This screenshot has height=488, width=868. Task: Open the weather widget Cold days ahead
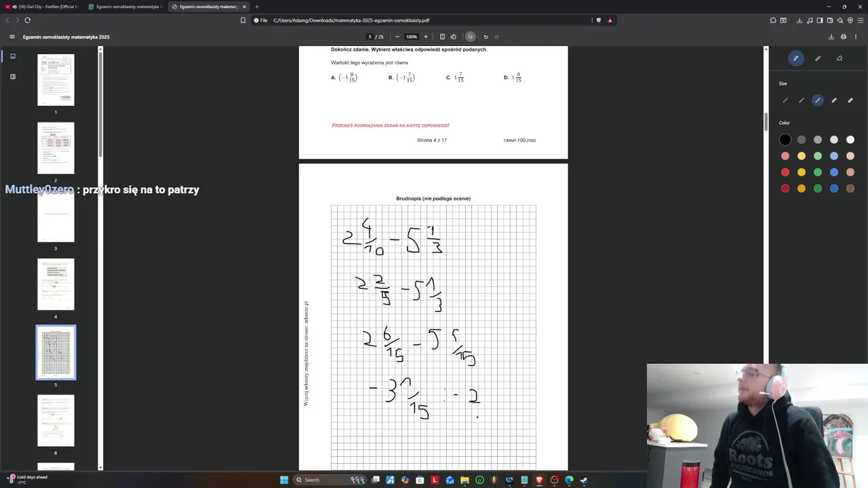27,479
